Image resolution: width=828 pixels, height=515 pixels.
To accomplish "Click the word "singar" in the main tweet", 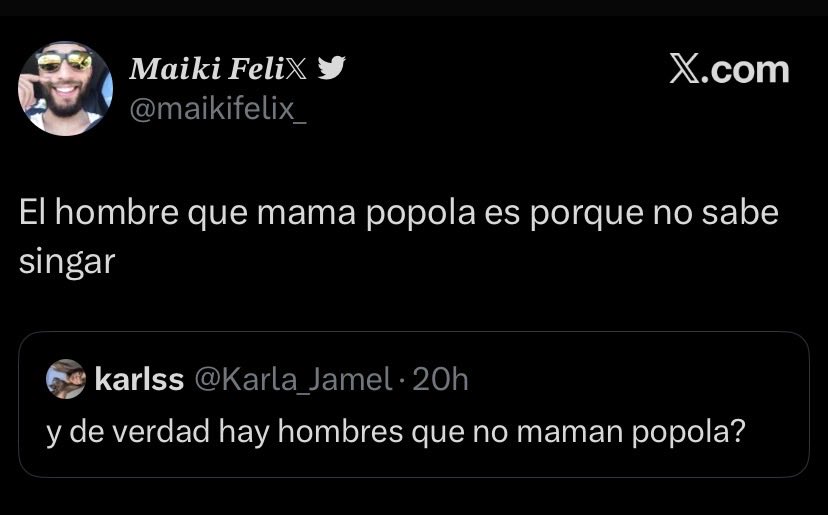I will tap(67, 262).
